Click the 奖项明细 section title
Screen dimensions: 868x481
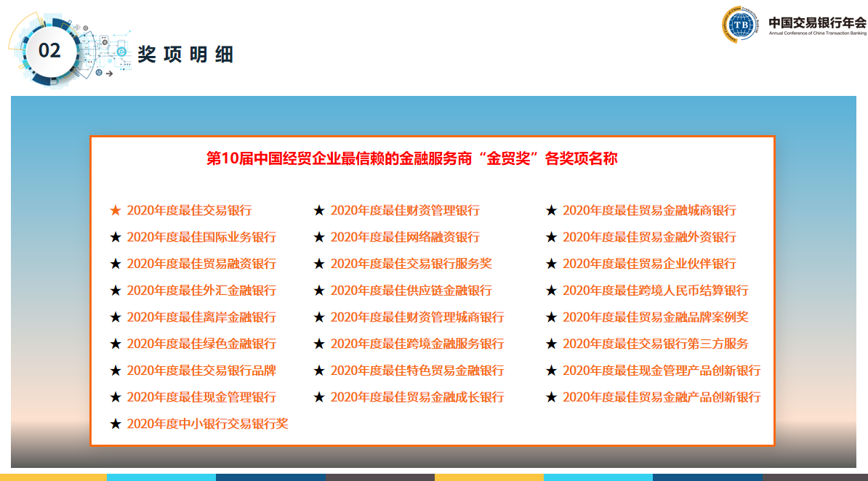(x=185, y=54)
